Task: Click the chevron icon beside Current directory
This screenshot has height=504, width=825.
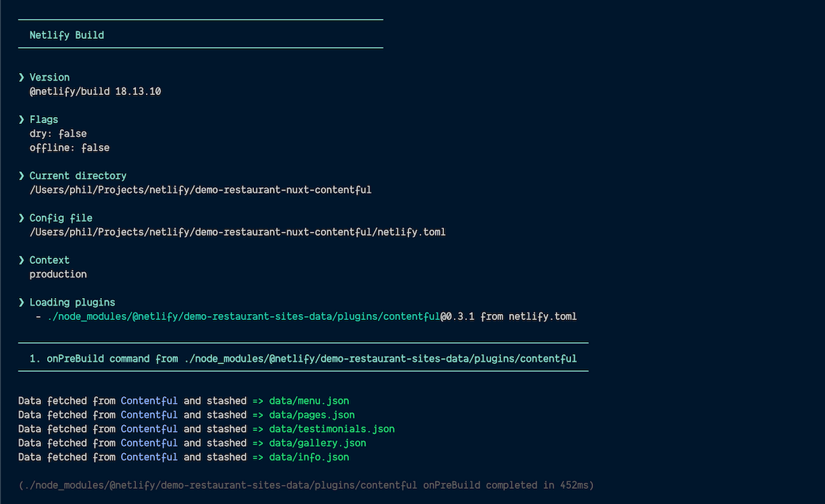Action: 21,176
